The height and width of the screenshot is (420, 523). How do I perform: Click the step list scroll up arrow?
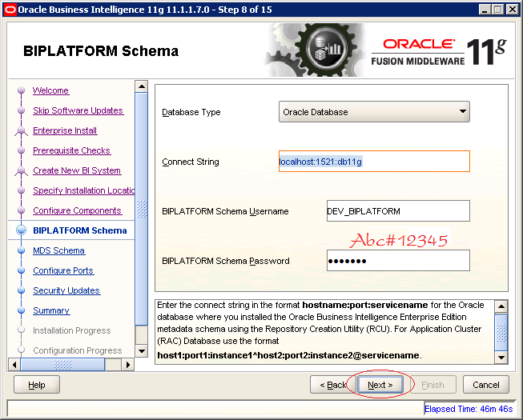[x=142, y=86]
